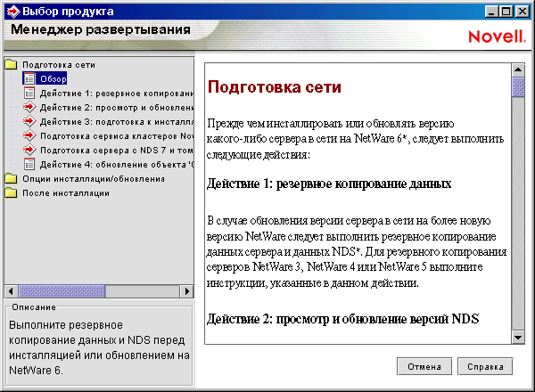Maximize the 'Выбор продукта' window
This screenshot has width=535, height=392.
pyautogui.click(x=506, y=12)
